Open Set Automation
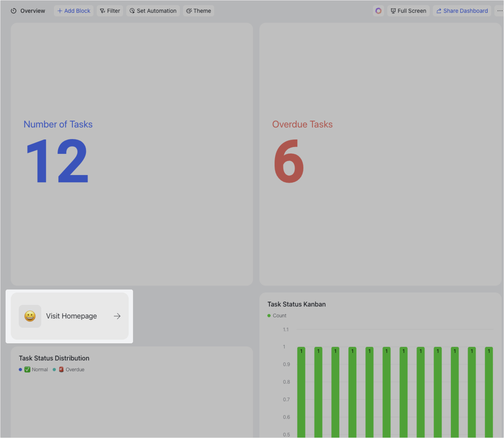Viewport: 504px width, 438px height. (153, 11)
